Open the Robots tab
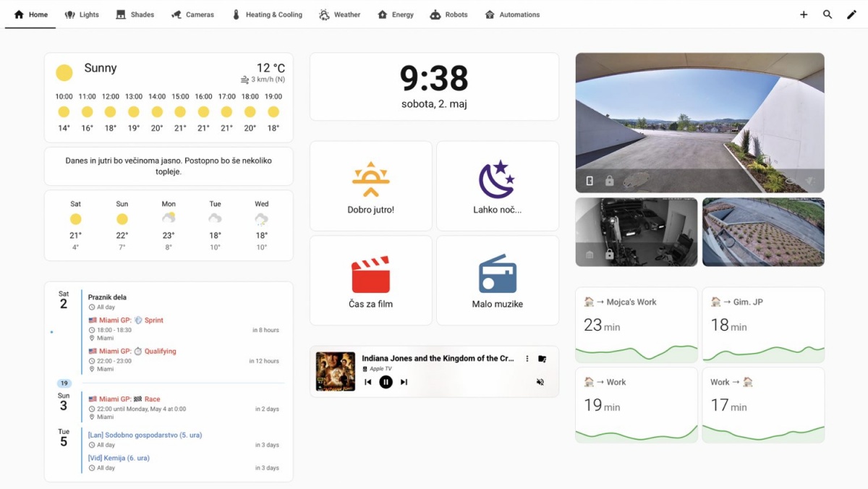 [448, 14]
